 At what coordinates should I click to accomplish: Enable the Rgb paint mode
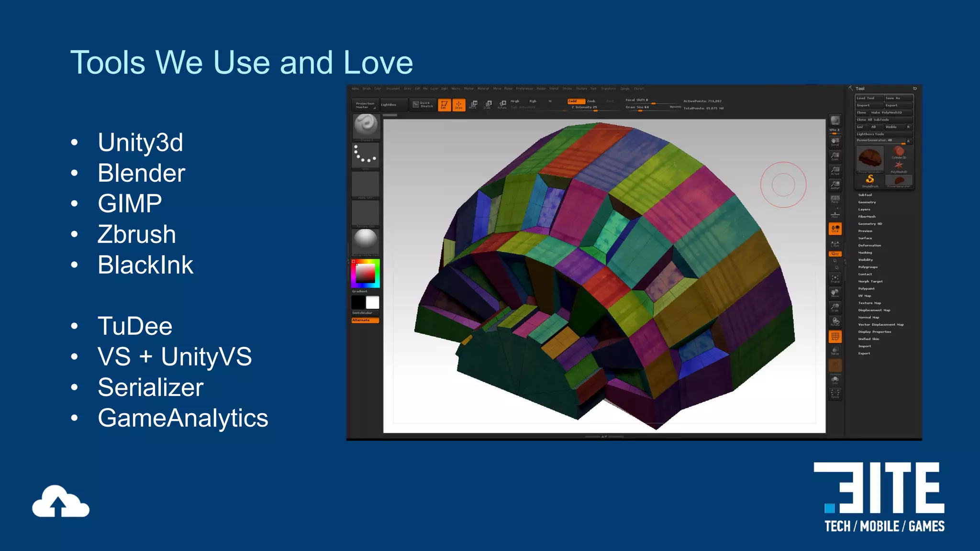pyautogui.click(x=533, y=101)
